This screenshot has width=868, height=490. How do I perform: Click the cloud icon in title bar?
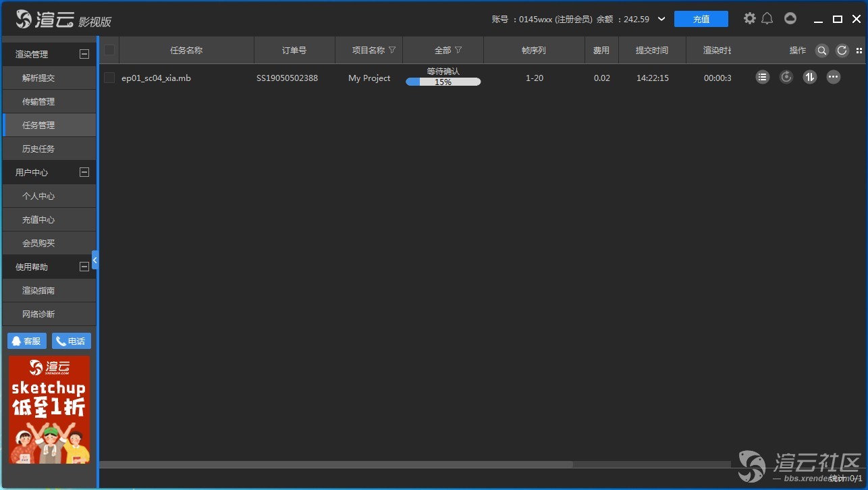[790, 18]
